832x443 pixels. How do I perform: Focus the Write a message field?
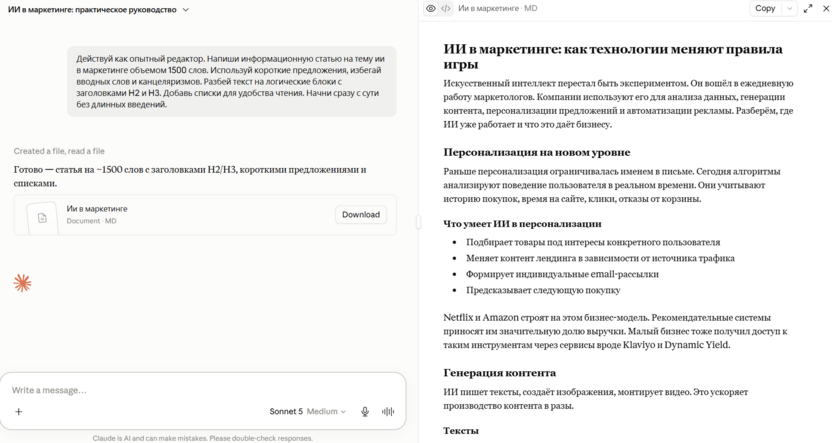point(203,390)
